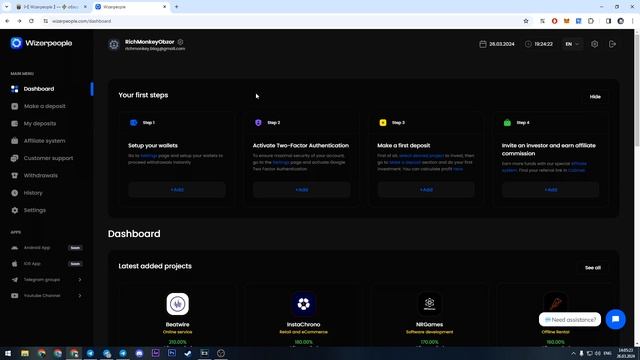The width and height of the screenshot is (640, 360).
Task: Open Customer support in sidebar
Action: tap(48, 158)
